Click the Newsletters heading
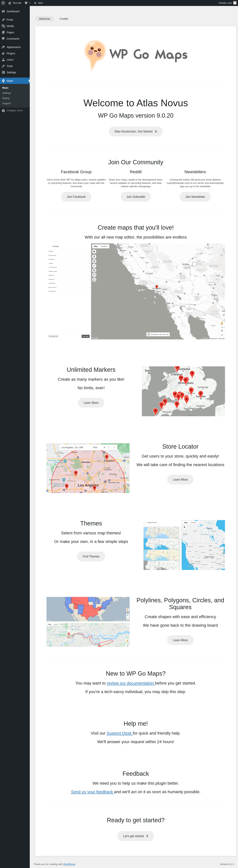Image resolution: width=238 pixels, height=868 pixels. (x=195, y=172)
